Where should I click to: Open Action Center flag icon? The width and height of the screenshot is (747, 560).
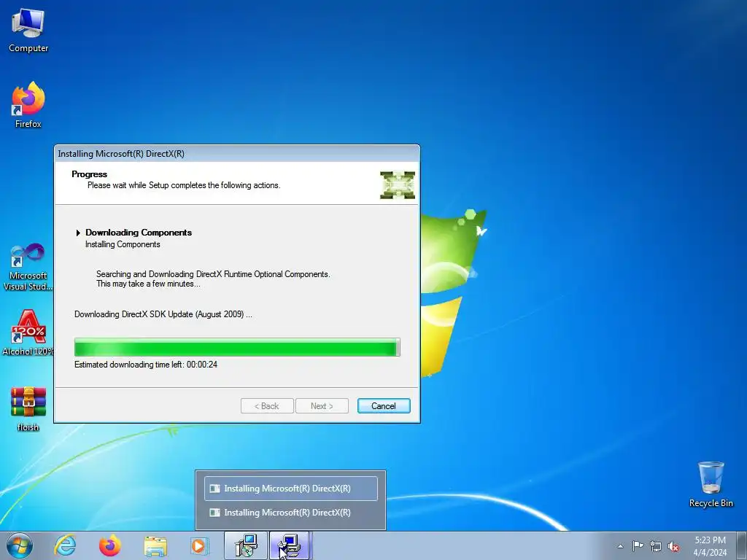click(x=638, y=546)
